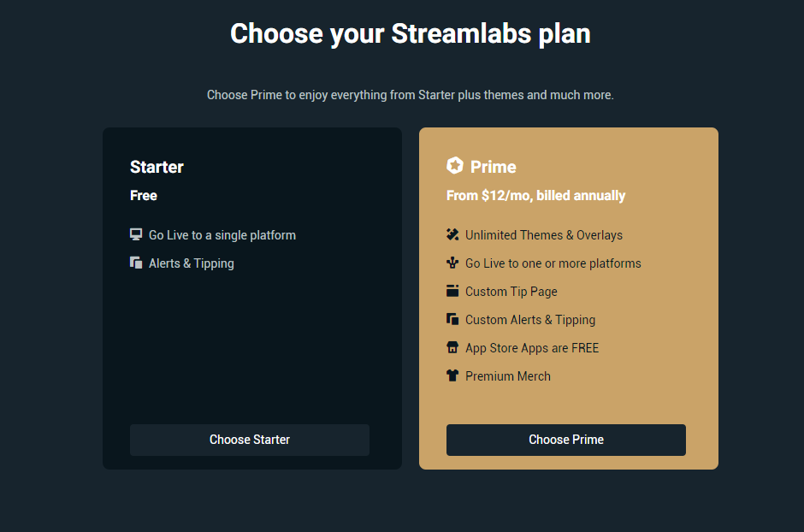Click the single platform monitor icon
Image resolution: width=804 pixels, height=532 pixels.
(x=136, y=234)
